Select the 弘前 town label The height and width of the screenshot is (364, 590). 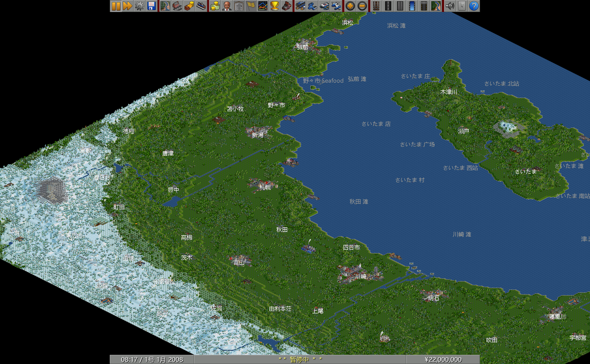pyautogui.click(x=302, y=47)
